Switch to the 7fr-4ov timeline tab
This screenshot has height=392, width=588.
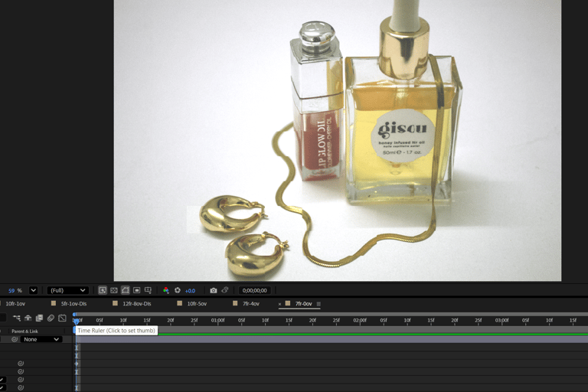point(251,303)
